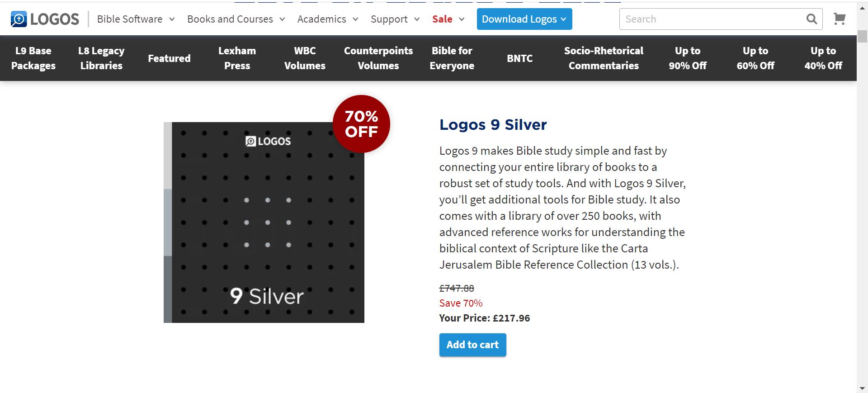Browse the Socio-Rhetorical Commentaries section
Viewport: 868px width, 393px height.
(604, 58)
